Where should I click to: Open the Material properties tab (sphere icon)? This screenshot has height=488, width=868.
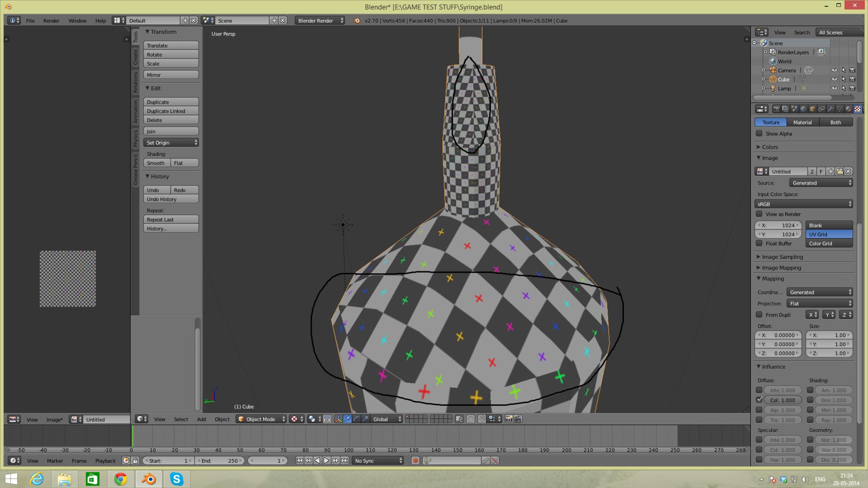pos(849,109)
